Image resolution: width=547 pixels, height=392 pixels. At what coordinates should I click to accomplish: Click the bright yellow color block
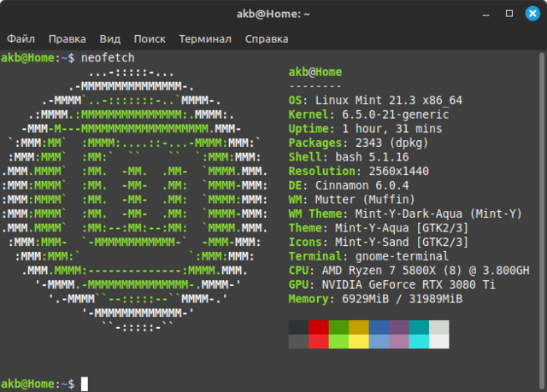(x=359, y=342)
